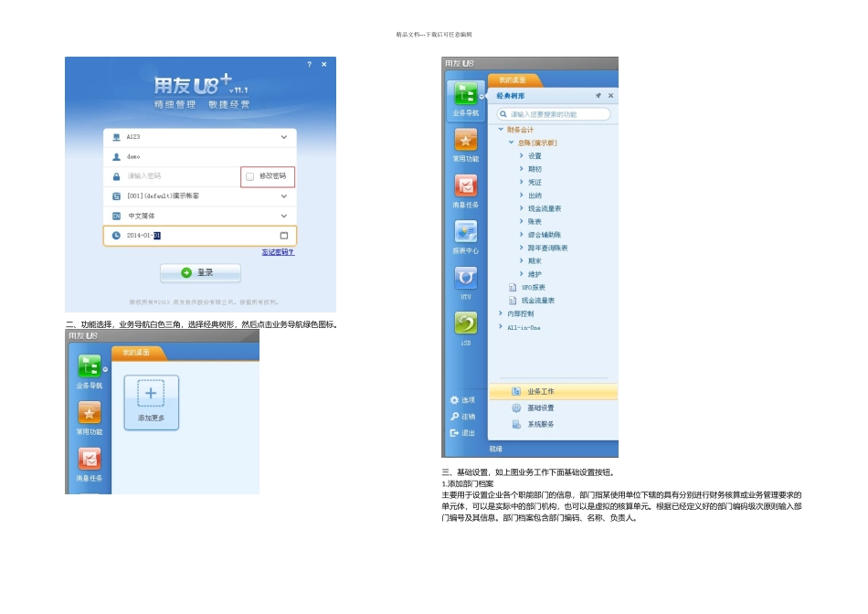The height and width of the screenshot is (614, 868).
Task: Open the 报表中心 sidebar icon
Action: point(466,231)
